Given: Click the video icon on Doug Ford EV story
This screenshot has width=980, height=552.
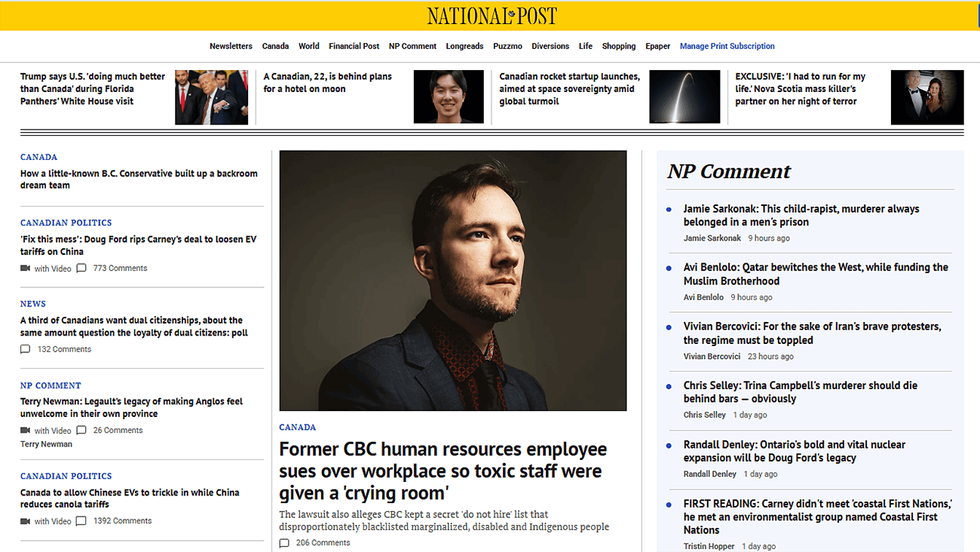Looking at the screenshot, I should [x=25, y=268].
